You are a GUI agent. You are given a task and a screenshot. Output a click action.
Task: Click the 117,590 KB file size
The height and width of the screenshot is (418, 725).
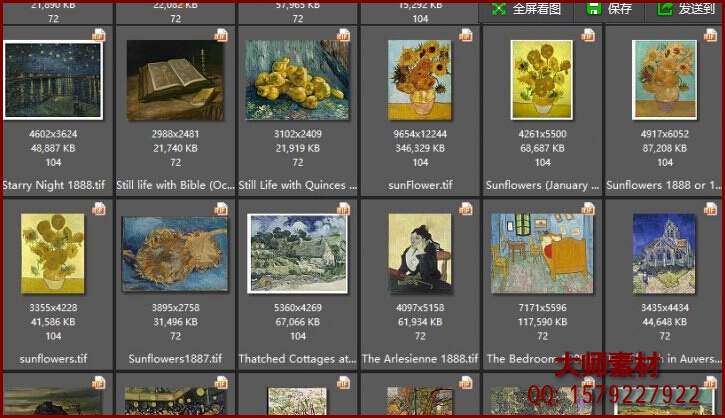542,322
